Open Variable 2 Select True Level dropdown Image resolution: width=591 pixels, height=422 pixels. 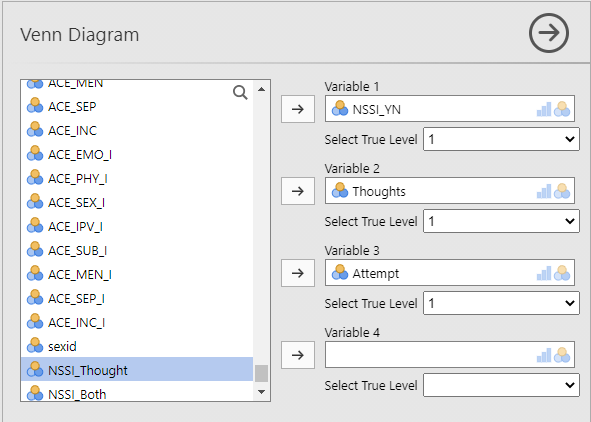pyautogui.click(x=501, y=221)
